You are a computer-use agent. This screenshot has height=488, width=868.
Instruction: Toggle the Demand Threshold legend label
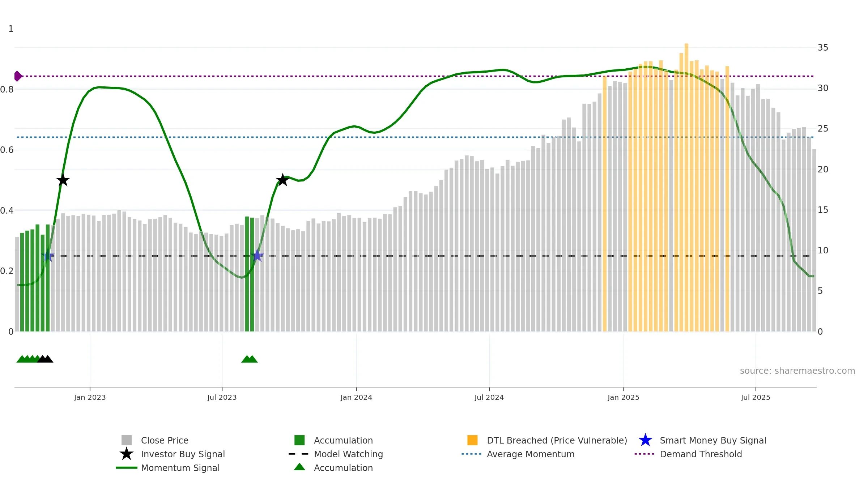[701, 454]
